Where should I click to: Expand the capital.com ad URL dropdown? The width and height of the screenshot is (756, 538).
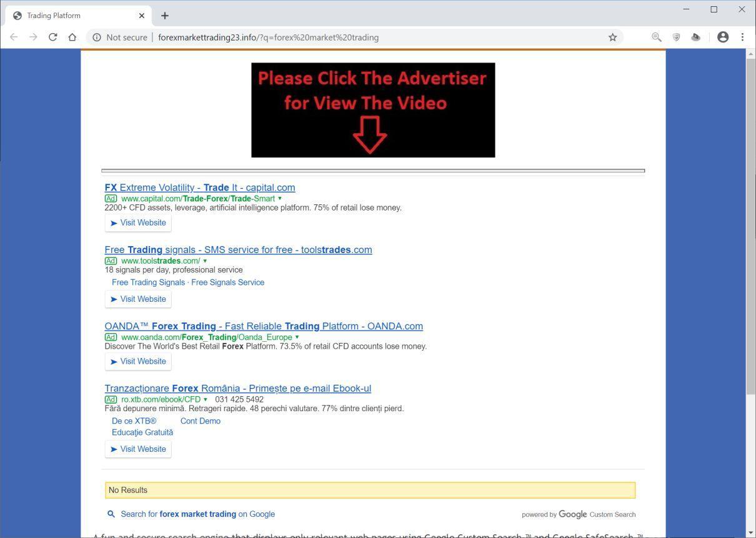[279, 198]
